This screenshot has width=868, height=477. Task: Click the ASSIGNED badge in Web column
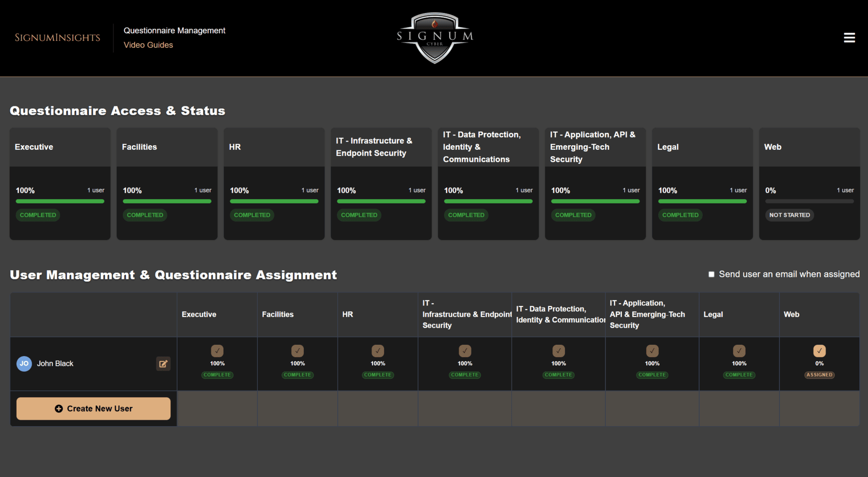coord(819,375)
